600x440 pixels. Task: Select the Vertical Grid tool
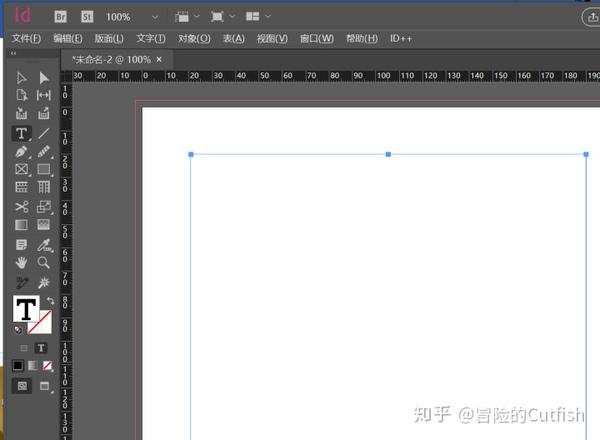[x=44, y=187]
